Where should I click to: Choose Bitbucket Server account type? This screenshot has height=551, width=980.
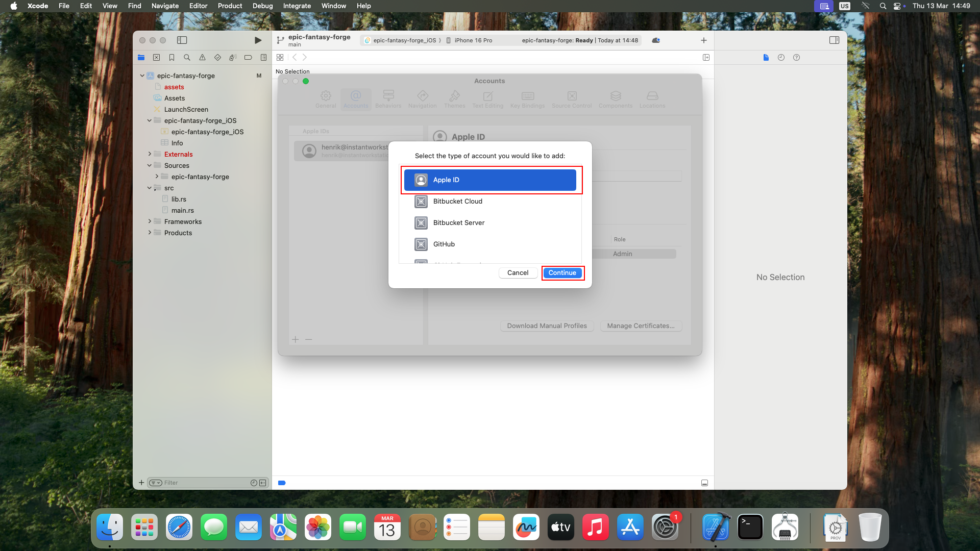pos(490,222)
